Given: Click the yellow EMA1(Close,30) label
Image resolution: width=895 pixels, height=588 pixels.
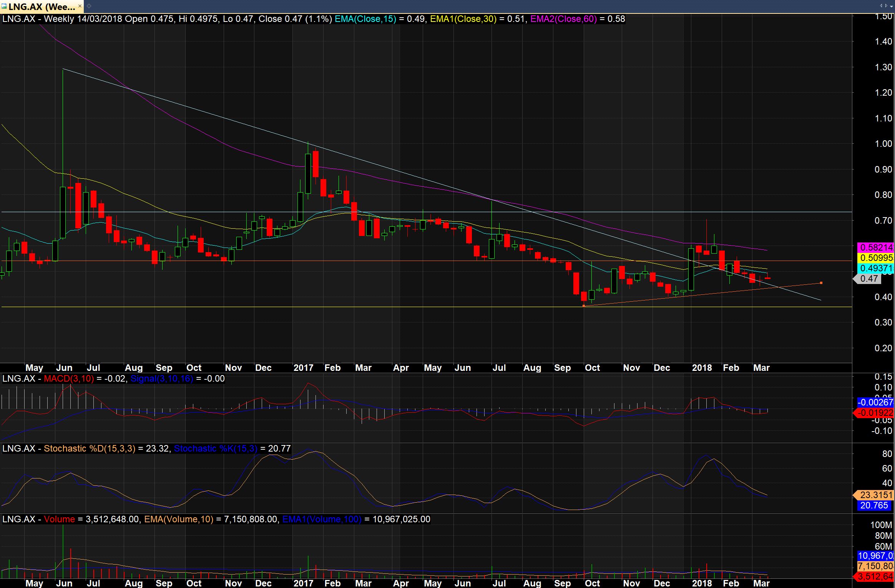Looking at the screenshot, I should (463, 19).
